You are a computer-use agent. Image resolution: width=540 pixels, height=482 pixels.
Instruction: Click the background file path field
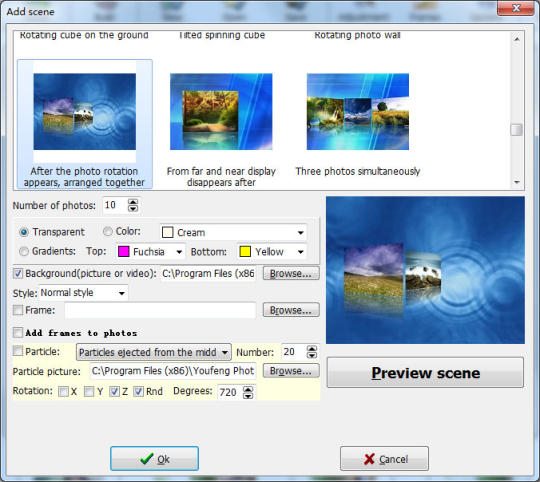[x=208, y=274]
